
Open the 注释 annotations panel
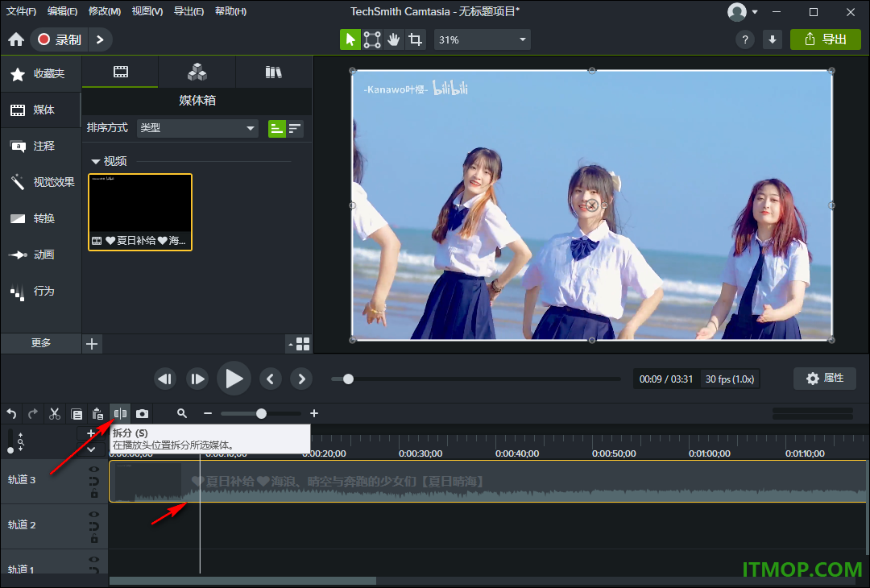point(41,146)
